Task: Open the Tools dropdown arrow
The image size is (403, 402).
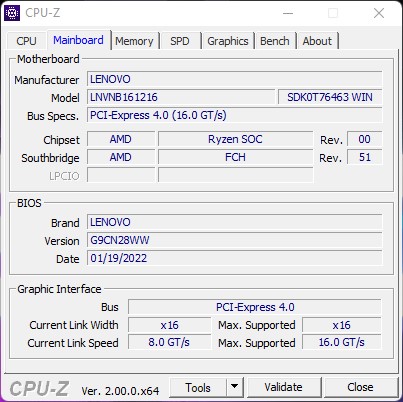Action: point(235,387)
